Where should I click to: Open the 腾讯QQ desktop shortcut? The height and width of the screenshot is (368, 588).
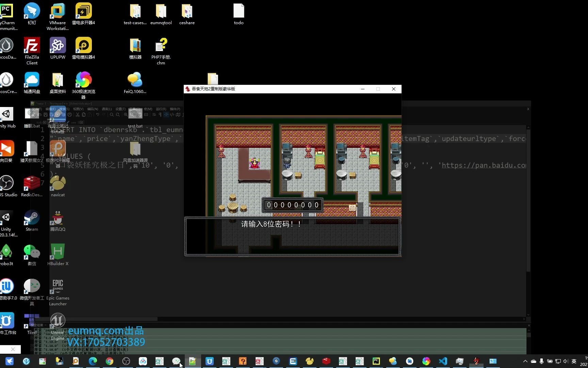point(58,220)
